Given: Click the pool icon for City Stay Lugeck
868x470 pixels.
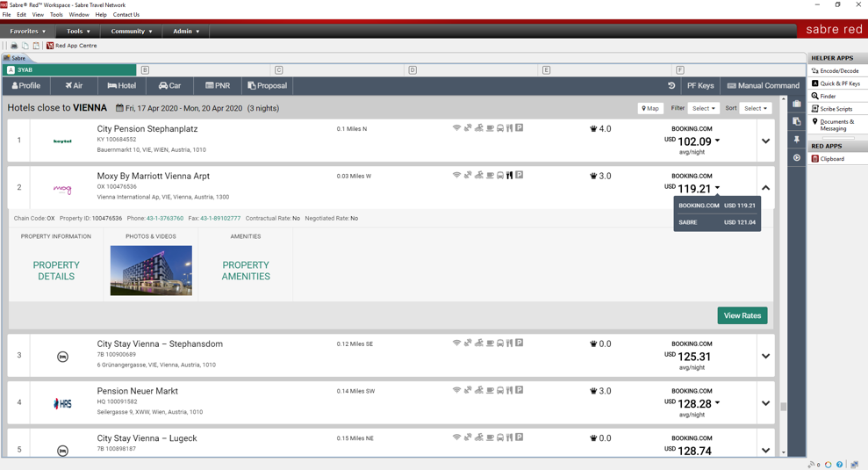Looking at the screenshot, I should click(479, 437).
